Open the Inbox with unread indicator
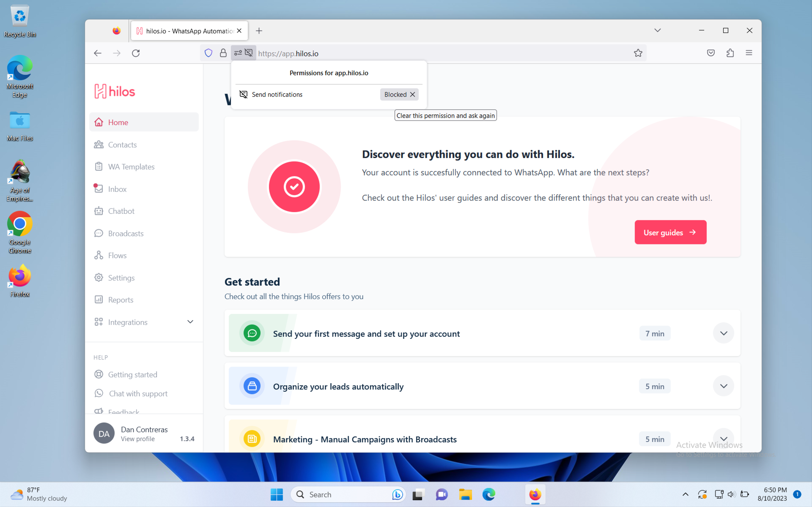The width and height of the screenshot is (812, 507). [x=117, y=189]
